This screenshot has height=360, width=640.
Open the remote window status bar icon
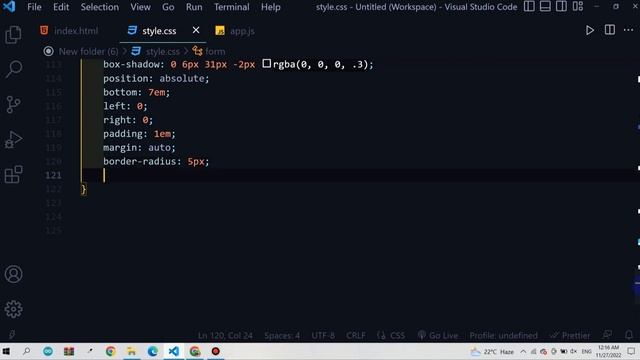pos(12,335)
